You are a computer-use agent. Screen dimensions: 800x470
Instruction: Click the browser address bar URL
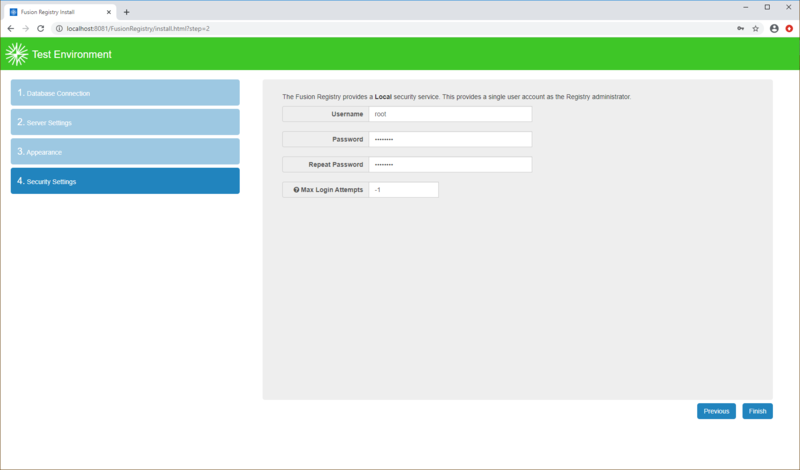tap(138, 29)
